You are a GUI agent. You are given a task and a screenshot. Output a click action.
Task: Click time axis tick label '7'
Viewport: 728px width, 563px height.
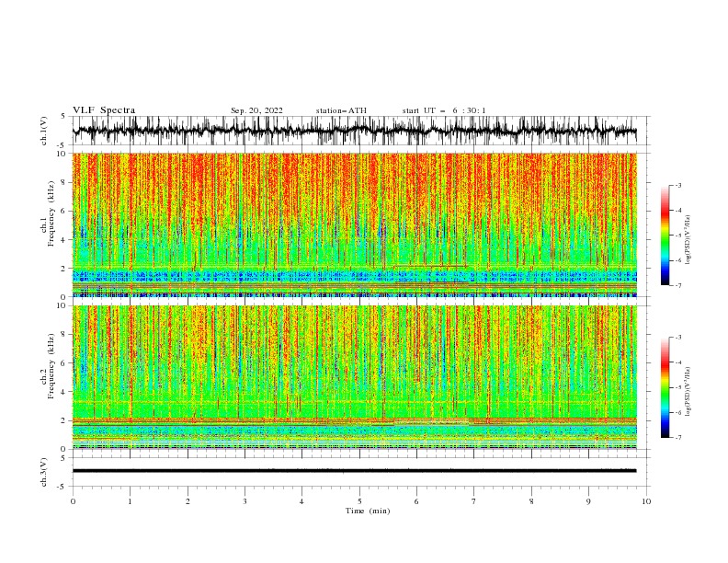tap(474, 501)
